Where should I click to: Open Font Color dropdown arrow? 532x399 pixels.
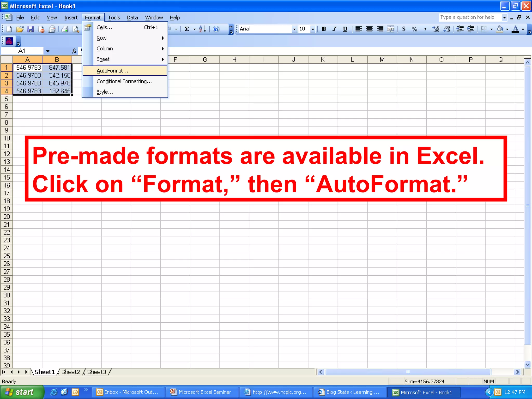(523, 29)
